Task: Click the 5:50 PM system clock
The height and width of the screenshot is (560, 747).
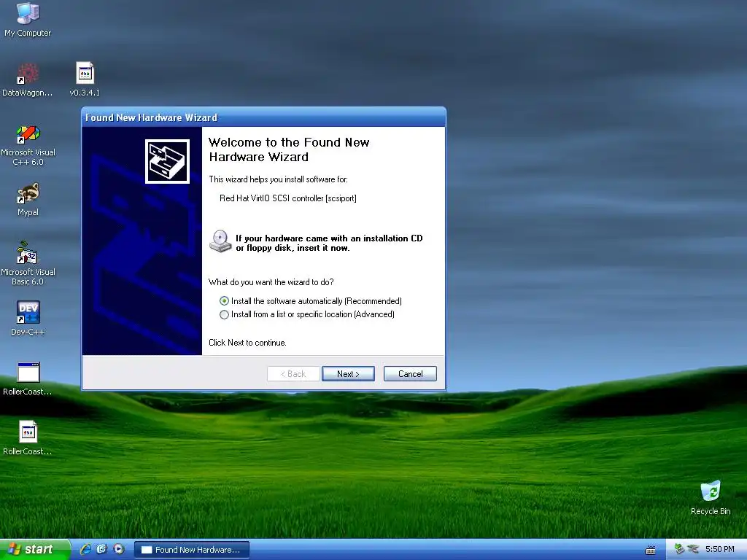Action: pos(720,549)
